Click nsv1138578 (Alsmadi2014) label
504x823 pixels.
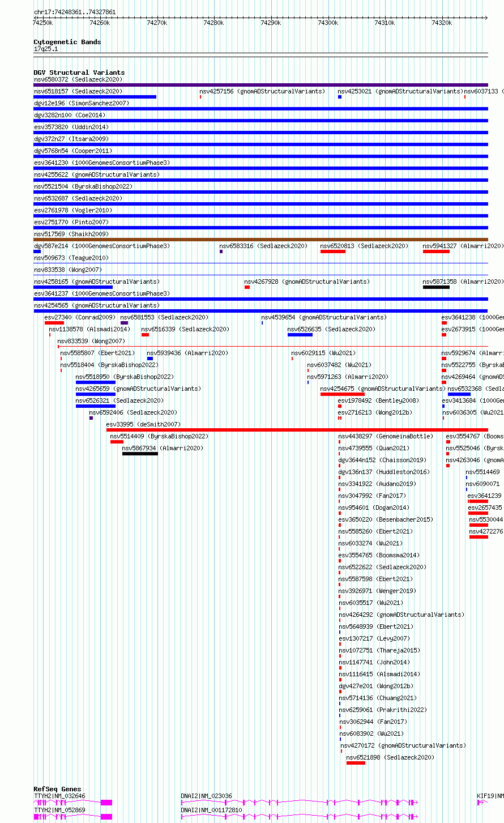click(89, 330)
